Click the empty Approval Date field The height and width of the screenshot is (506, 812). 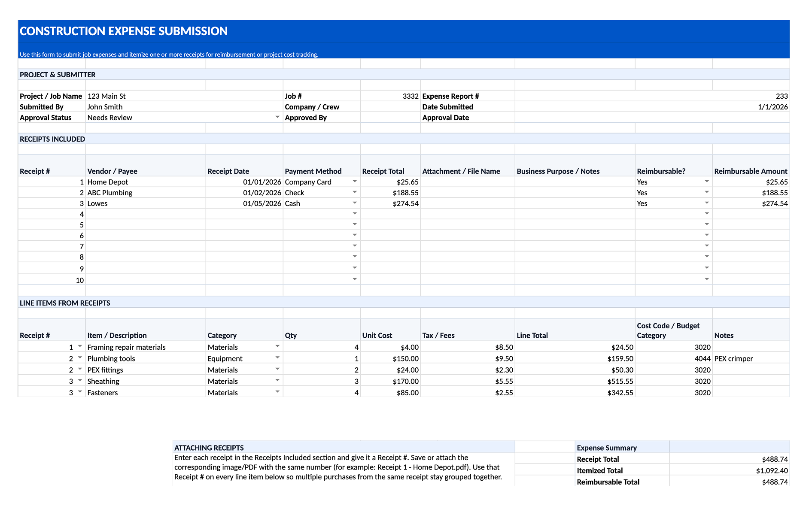[652, 118]
